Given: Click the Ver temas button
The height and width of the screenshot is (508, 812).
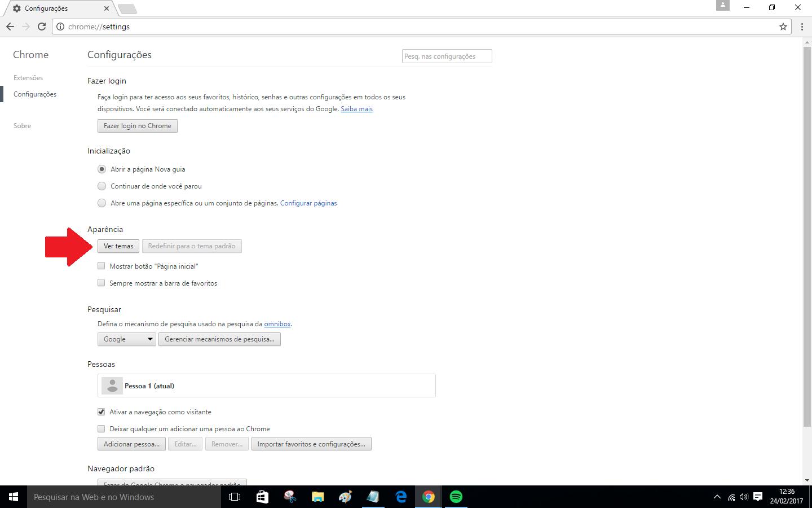Looking at the screenshot, I should click(x=118, y=246).
